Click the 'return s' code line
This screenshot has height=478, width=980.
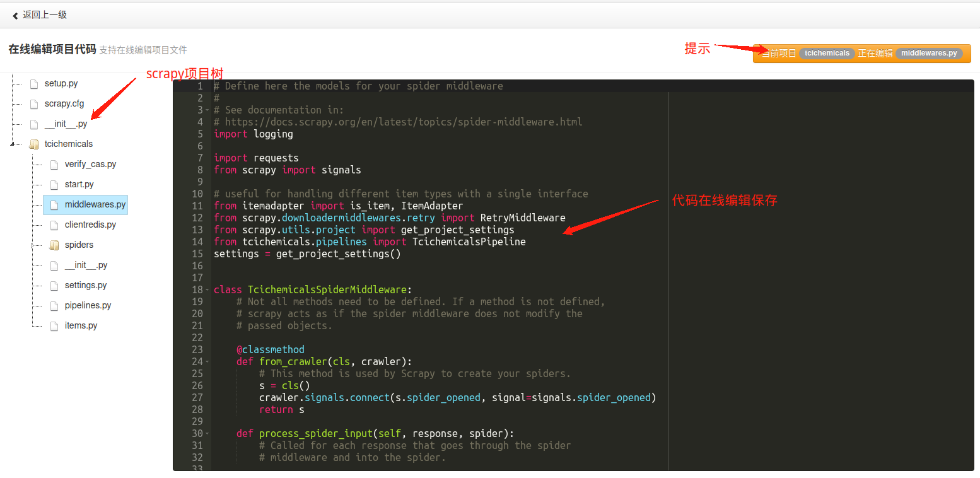point(282,409)
